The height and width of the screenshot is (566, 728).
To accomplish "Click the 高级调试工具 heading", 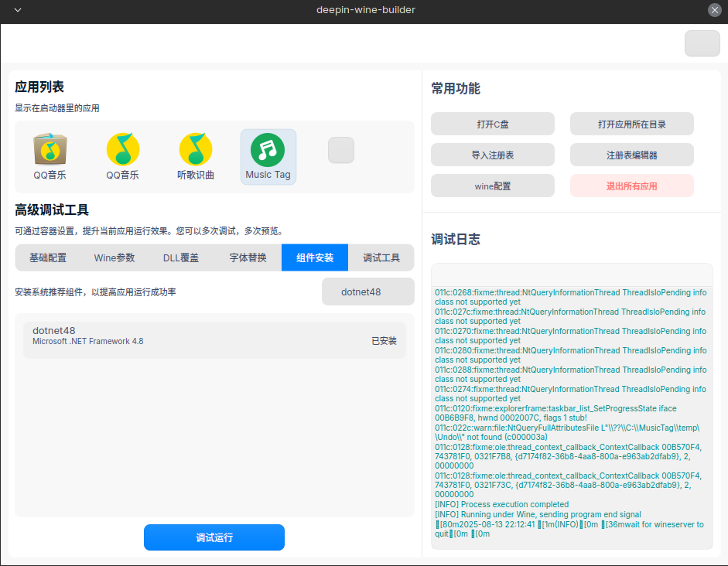I will (x=52, y=210).
